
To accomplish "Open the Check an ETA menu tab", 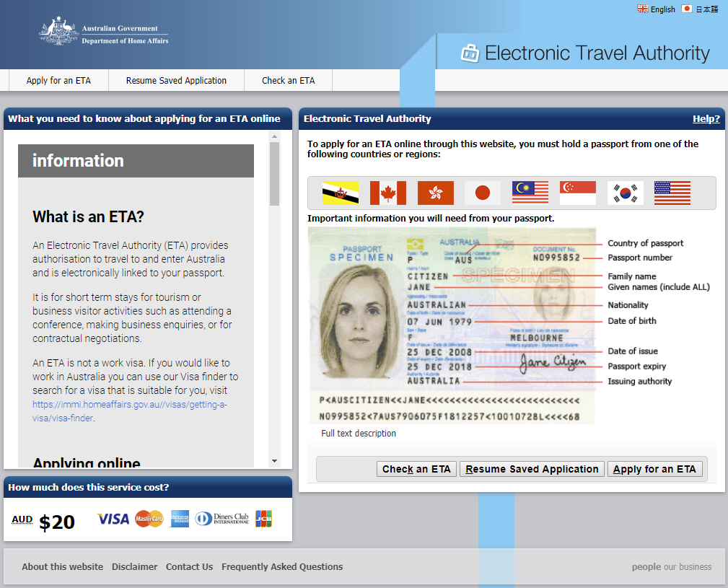I will (x=289, y=80).
